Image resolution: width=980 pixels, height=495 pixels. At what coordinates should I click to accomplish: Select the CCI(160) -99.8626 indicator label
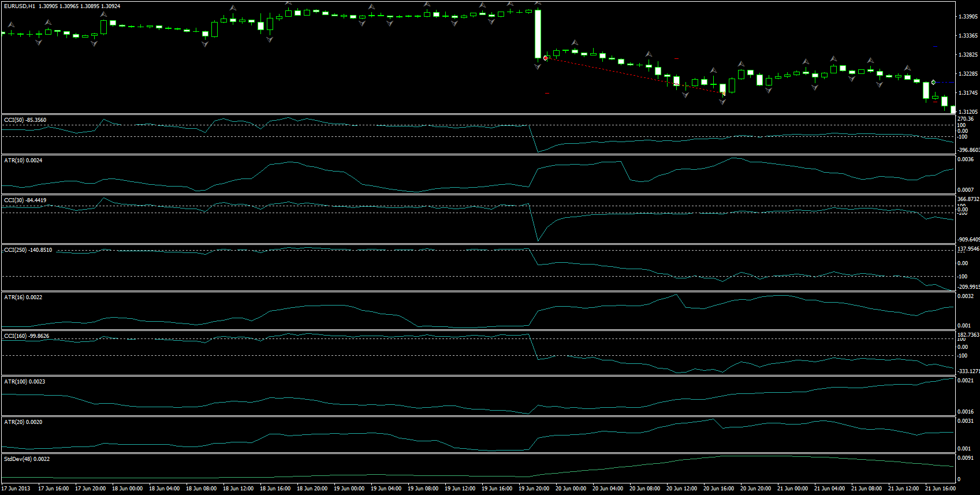(27, 336)
